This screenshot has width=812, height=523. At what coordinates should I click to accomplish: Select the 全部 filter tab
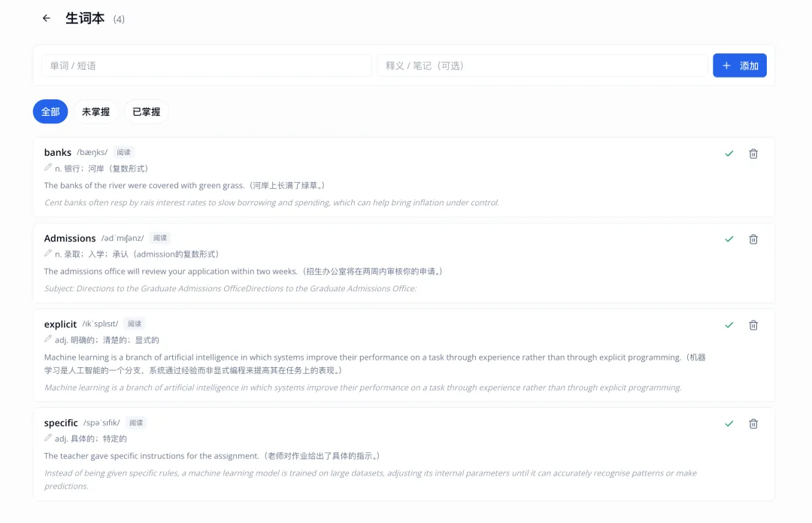(x=50, y=111)
